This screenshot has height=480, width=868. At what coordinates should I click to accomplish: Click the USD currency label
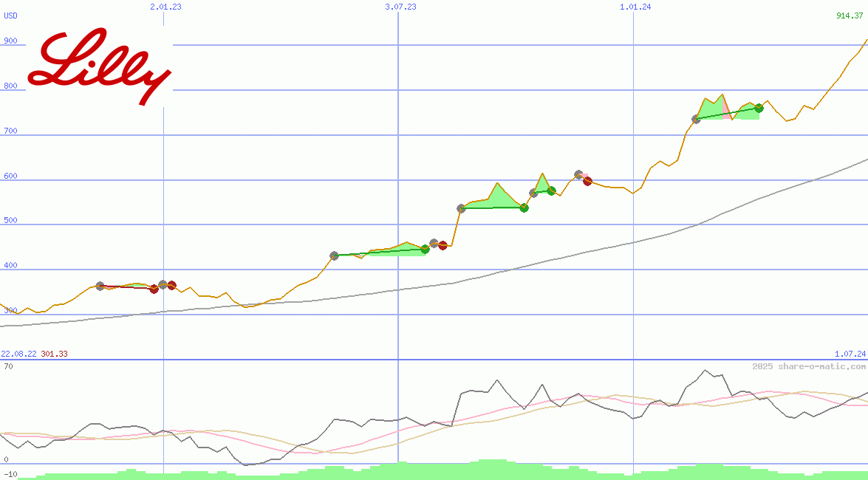click(x=10, y=16)
